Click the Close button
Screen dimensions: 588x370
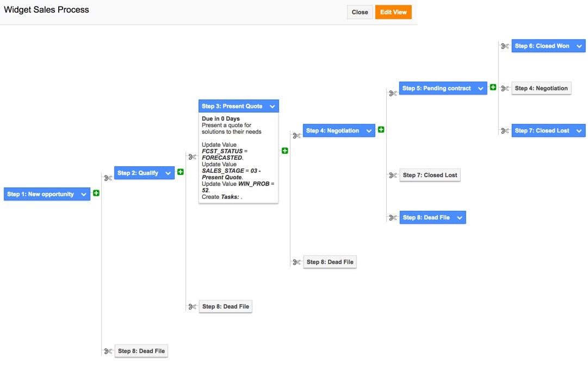pos(360,12)
